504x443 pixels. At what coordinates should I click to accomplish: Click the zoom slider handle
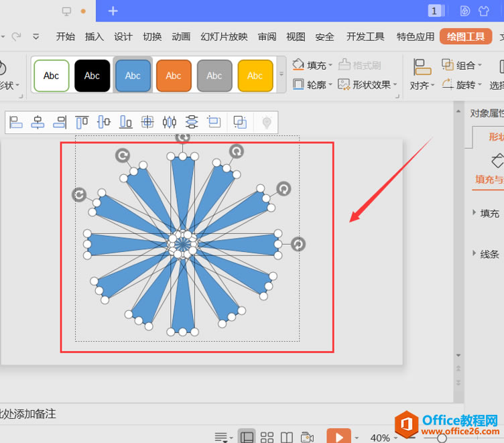442,438
